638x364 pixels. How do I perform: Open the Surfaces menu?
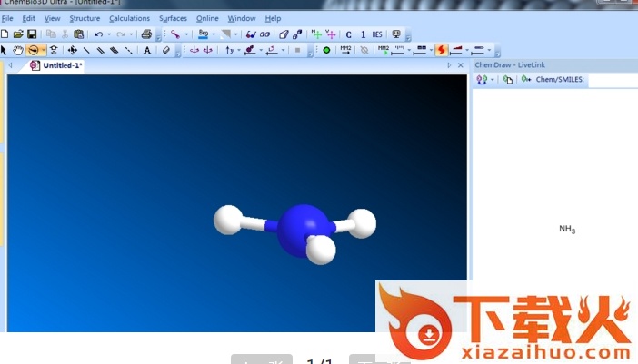173,18
